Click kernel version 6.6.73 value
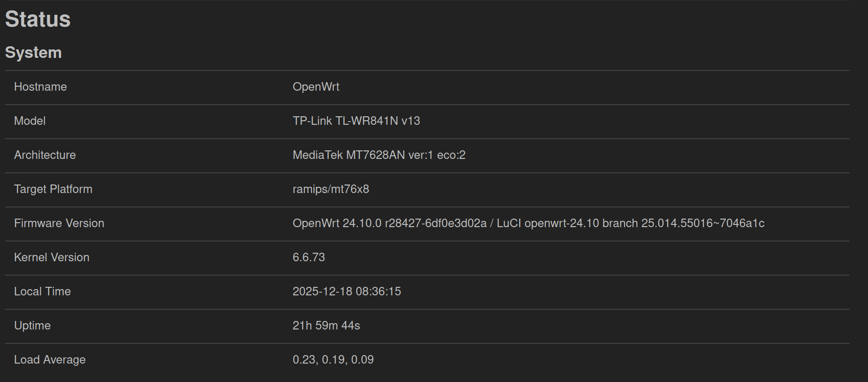Screen dimensions: 868x382 (x=309, y=257)
